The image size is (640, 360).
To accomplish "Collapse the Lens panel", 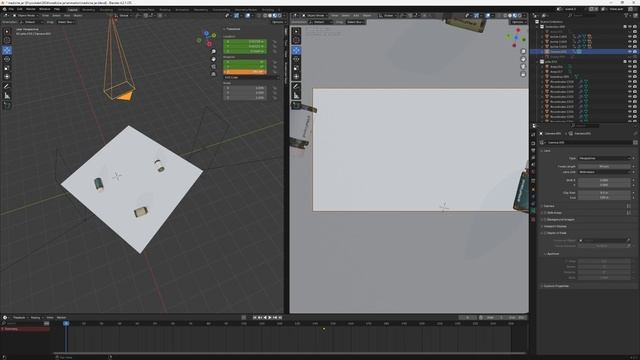I will pyautogui.click(x=547, y=151).
